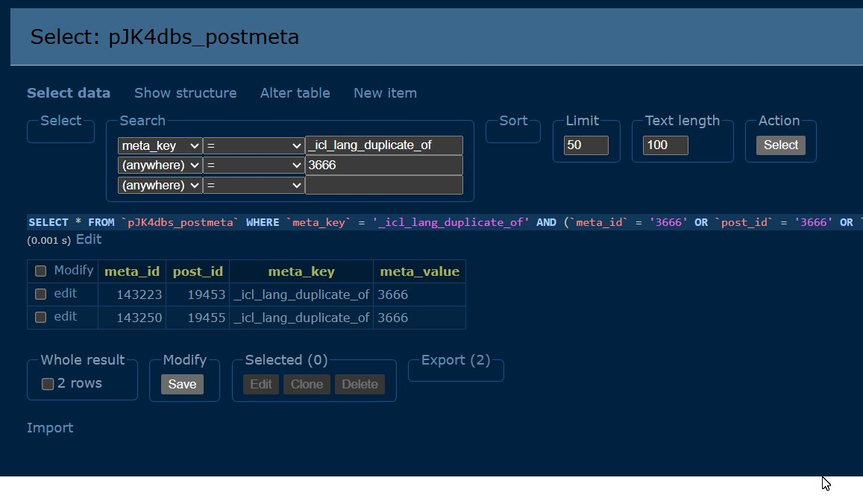Click the Save button under Modify
Screen dimensions: 863x504
pos(182,384)
